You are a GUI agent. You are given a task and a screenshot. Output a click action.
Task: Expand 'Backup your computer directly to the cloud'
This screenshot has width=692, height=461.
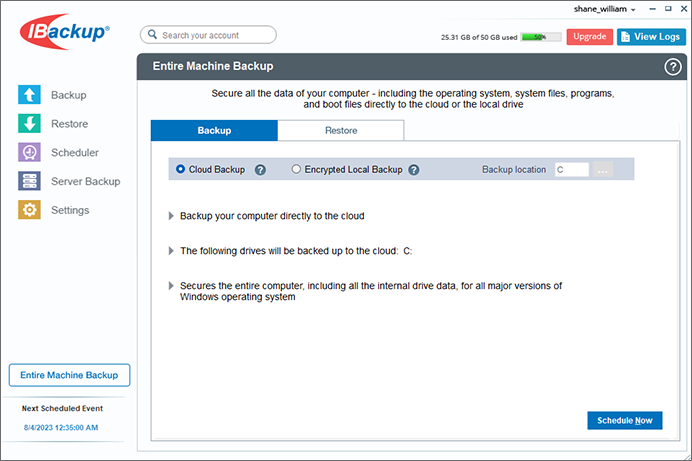[171, 216]
